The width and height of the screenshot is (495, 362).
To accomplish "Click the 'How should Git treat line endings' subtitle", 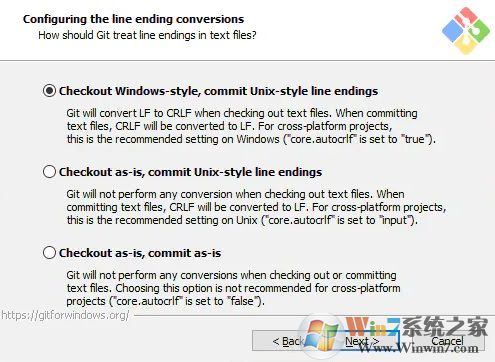I will point(147,35).
